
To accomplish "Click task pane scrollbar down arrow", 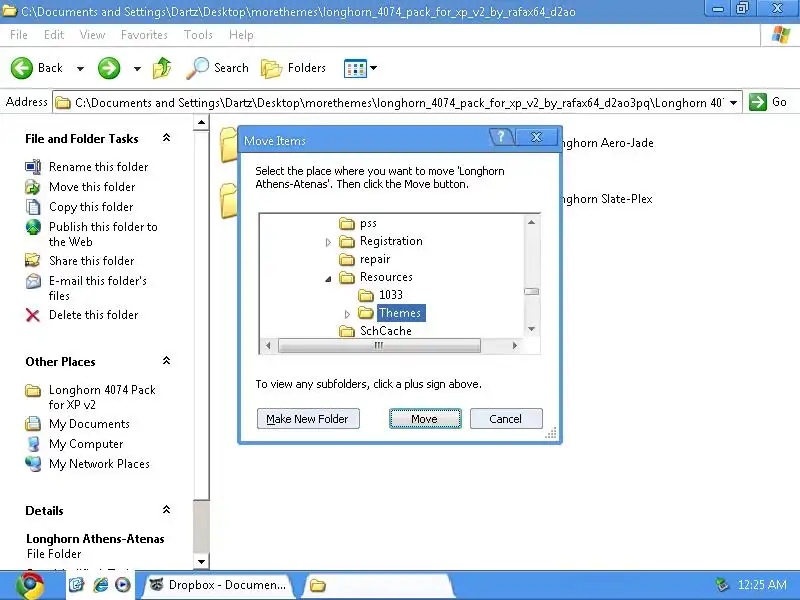I will coord(202,562).
